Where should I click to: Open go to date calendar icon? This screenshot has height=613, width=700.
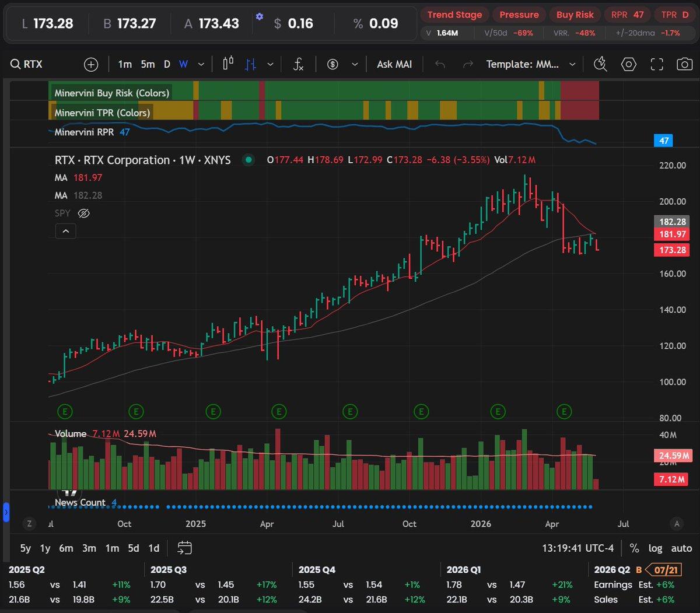tap(184, 548)
